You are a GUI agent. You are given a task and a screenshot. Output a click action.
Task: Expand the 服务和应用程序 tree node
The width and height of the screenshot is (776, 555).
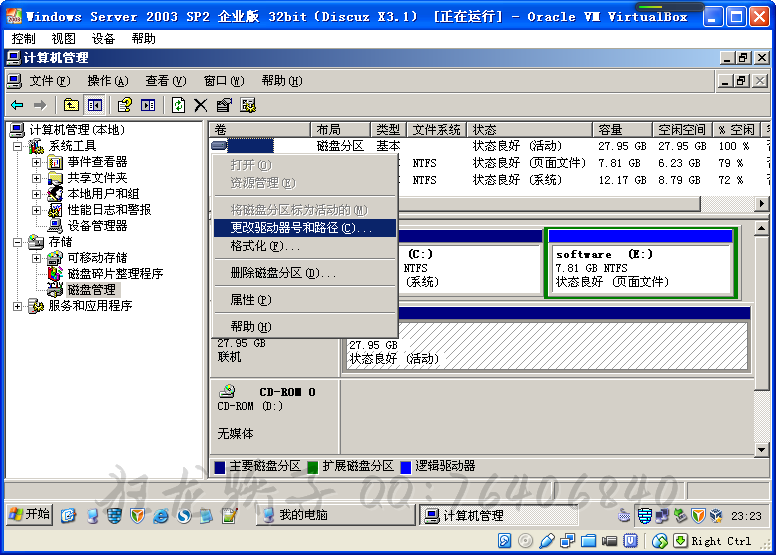tap(17, 306)
